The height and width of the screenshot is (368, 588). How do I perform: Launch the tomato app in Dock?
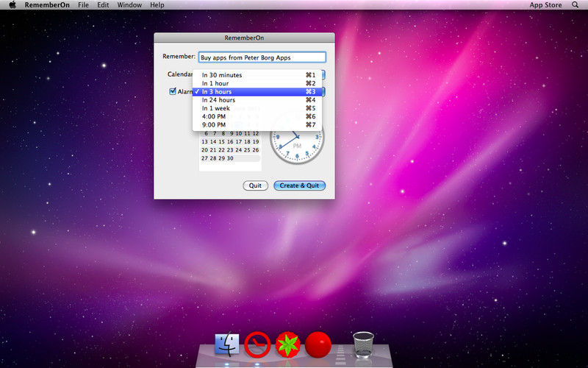tap(287, 344)
